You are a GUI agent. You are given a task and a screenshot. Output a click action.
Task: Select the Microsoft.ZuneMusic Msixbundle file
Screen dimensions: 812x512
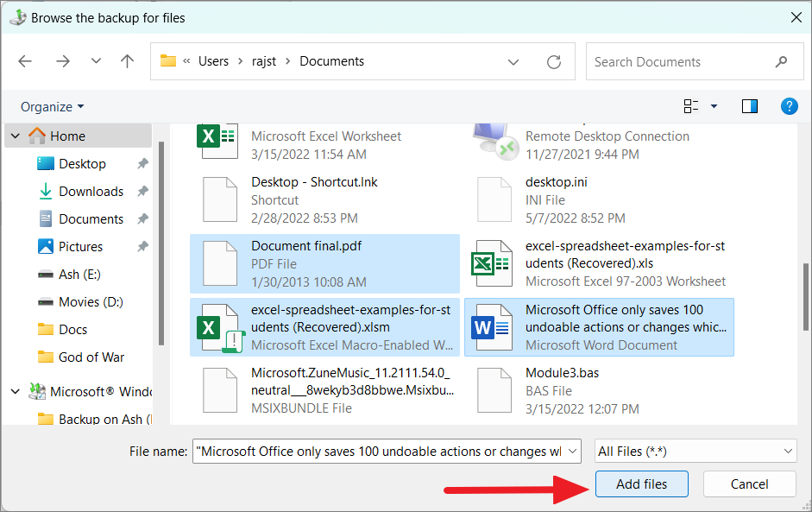pos(324,391)
